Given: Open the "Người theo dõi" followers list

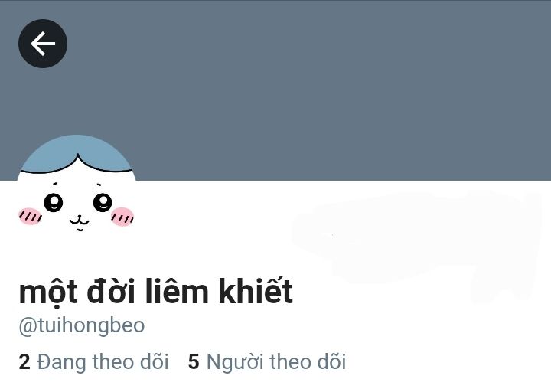Looking at the screenshot, I should pos(267,361).
